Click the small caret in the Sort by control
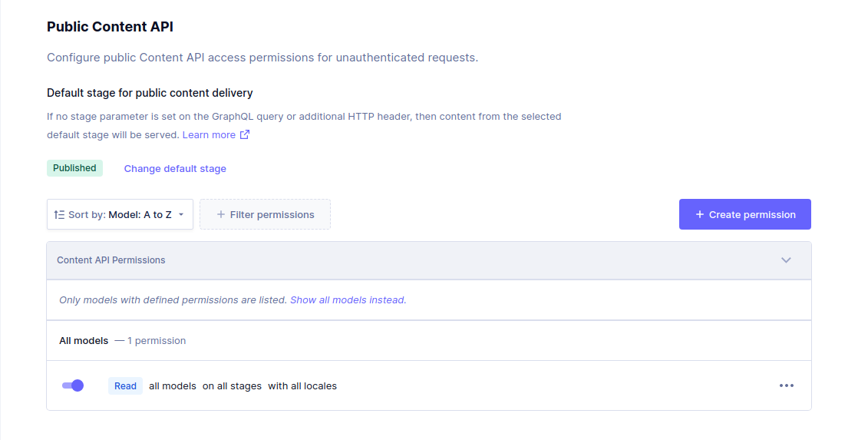The image size is (868, 440). 181,215
